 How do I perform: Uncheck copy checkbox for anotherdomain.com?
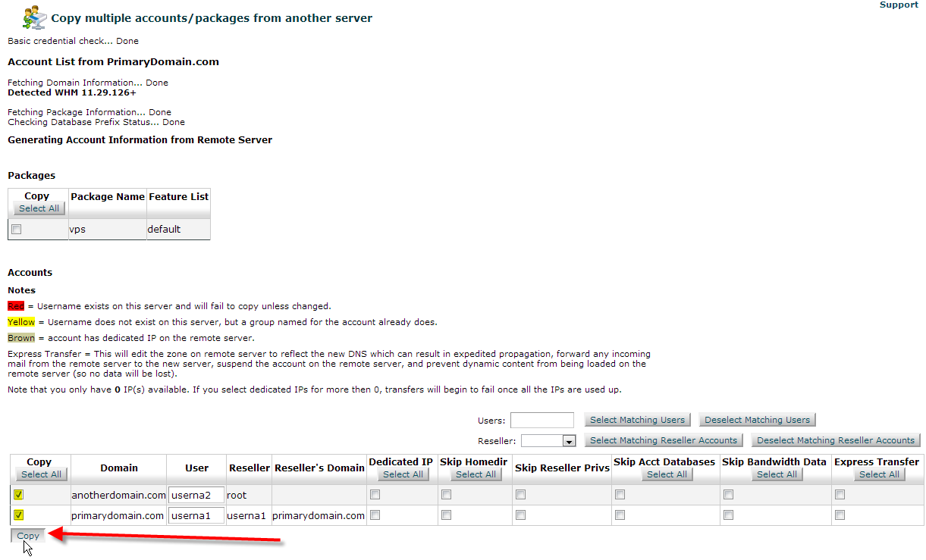(x=19, y=495)
